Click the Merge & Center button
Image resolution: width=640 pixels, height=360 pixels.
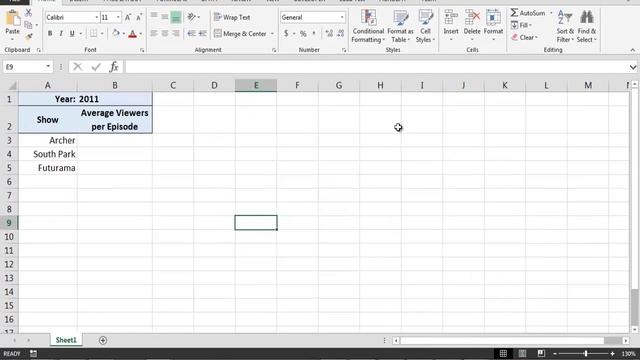point(240,33)
